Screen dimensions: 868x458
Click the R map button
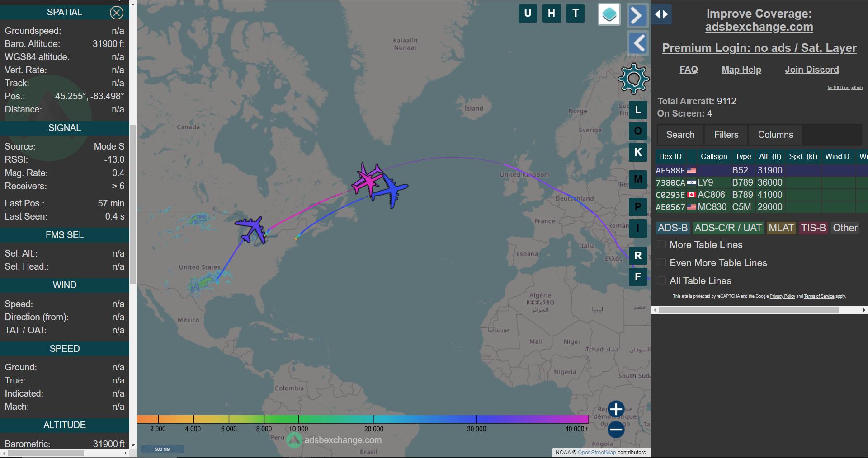(638, 256)
